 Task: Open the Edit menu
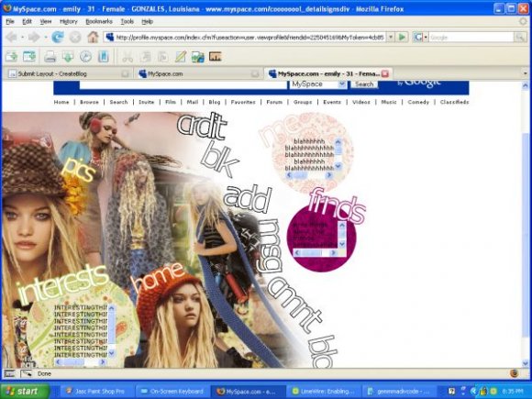pyautogui.click(x=27, y=21)
